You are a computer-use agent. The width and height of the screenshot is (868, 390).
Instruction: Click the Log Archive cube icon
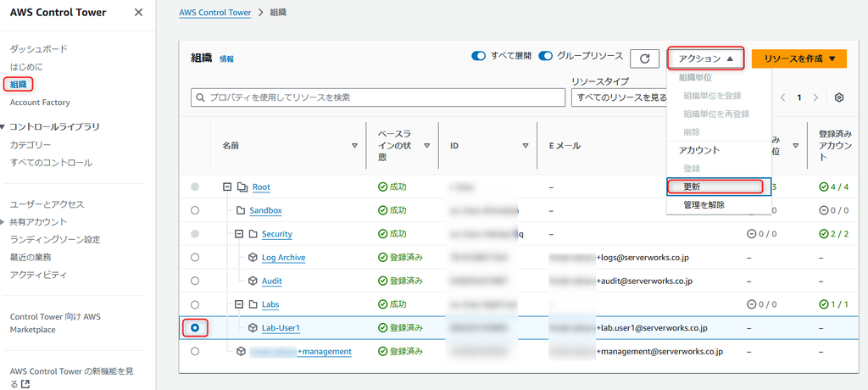pos(253,258)
